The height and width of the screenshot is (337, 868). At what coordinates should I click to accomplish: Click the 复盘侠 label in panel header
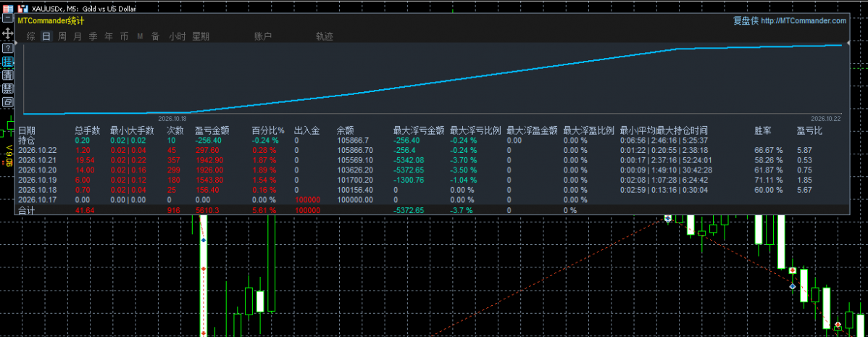pos(746,21)
